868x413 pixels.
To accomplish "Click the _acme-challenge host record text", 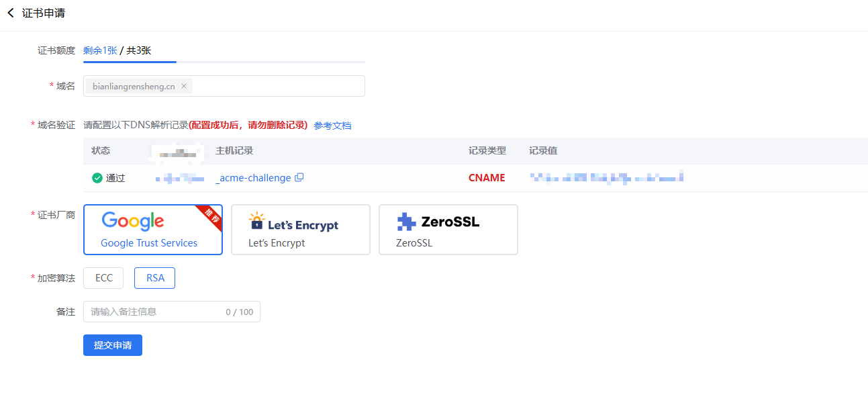I will click(253, 178).
